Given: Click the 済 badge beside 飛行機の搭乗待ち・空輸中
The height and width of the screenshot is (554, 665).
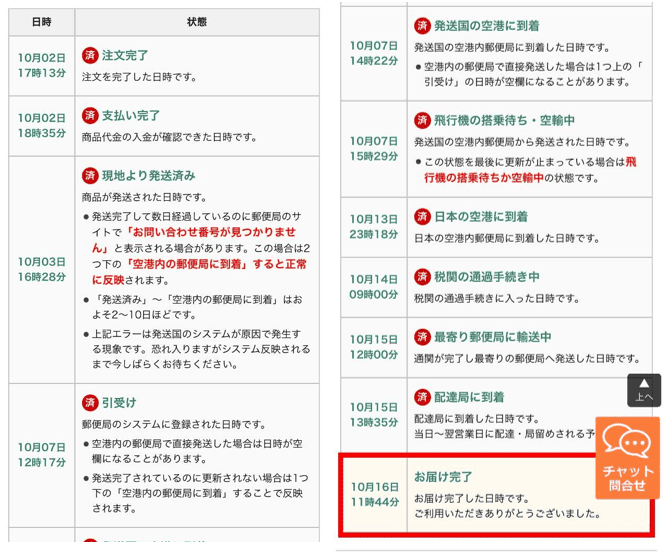Looking at the screenshot, I should coord(422,120).
